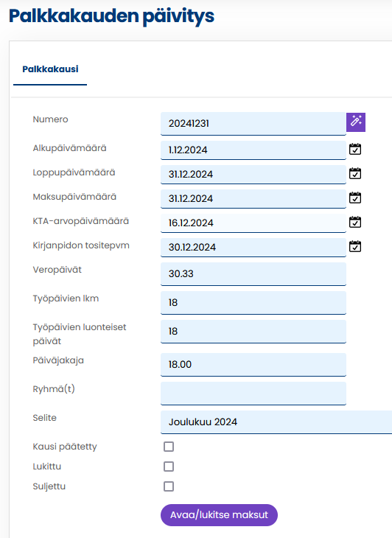This screenshot has height=538, width=392.
Task: Select the Loppupäivämäärä date field
Action: coord(253,175)
